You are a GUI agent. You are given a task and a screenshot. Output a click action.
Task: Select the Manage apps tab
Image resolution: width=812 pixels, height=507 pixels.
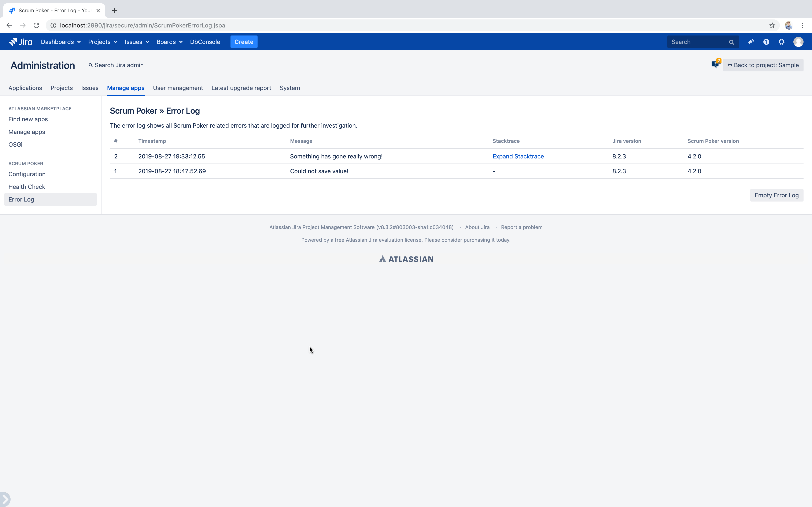tap(126, 88)
